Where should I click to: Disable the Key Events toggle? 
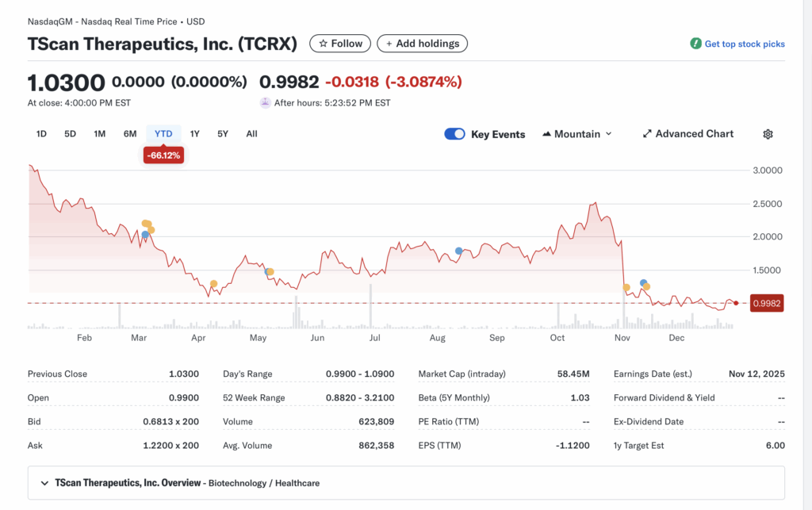point(454,134)
